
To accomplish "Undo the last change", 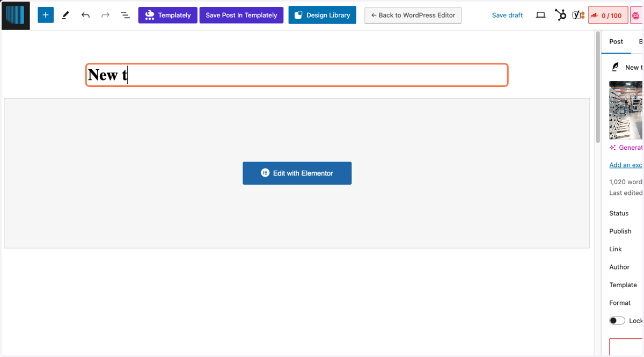I will click(85, 15).
